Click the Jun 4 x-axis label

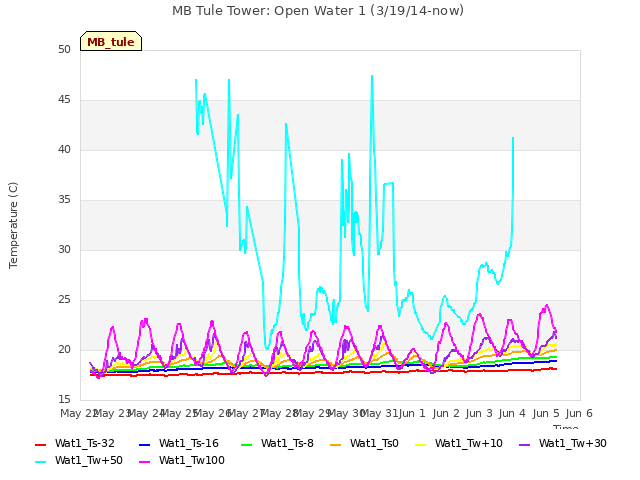(512, 413)
